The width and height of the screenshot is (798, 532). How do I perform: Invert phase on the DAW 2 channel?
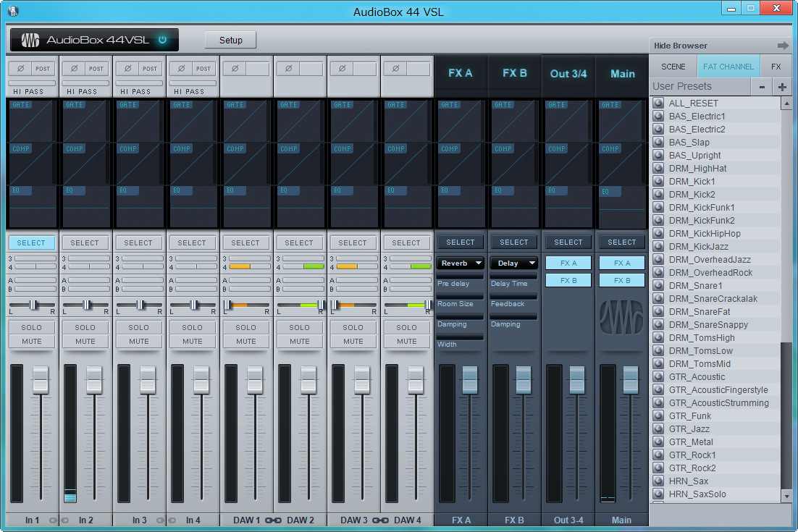288,69
